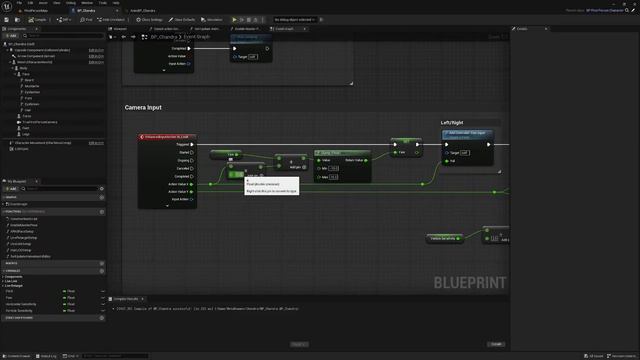Open the Window menu

click(x=87, y=3)
